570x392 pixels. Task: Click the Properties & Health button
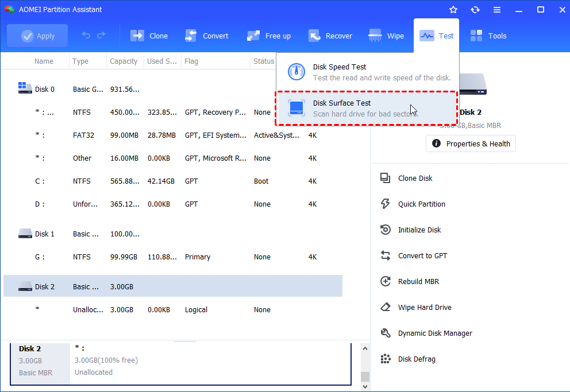[471, 143]
